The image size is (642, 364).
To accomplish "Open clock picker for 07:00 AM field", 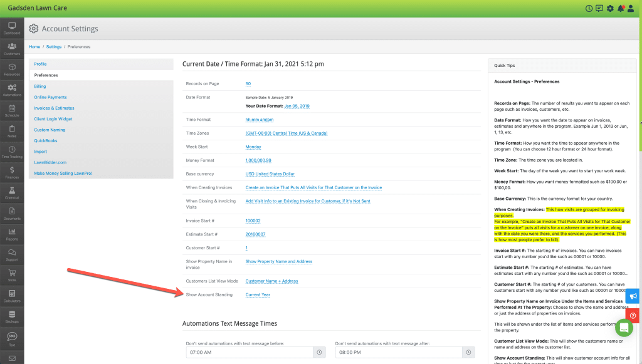I will 320,353.
